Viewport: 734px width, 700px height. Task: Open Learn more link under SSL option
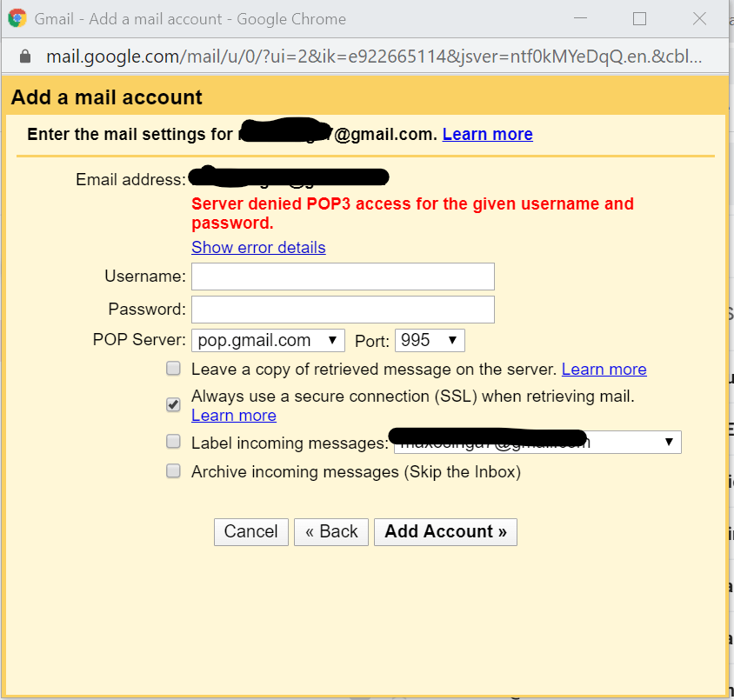coord(234,415)
